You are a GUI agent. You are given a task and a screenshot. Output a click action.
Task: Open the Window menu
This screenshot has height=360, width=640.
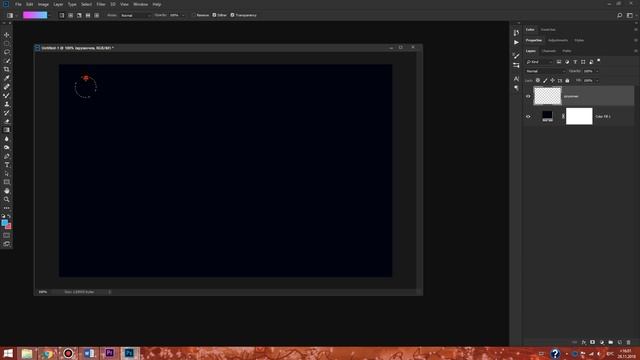141,4
